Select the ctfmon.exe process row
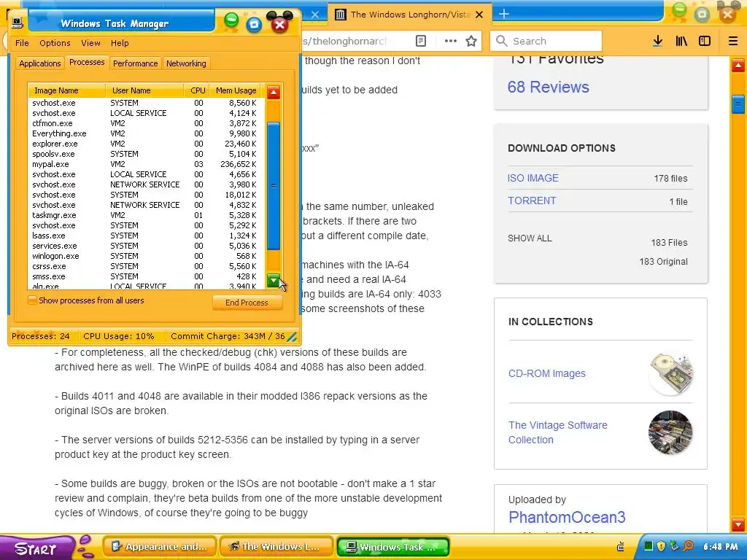The image size is (747, 560). click(145, 123)
